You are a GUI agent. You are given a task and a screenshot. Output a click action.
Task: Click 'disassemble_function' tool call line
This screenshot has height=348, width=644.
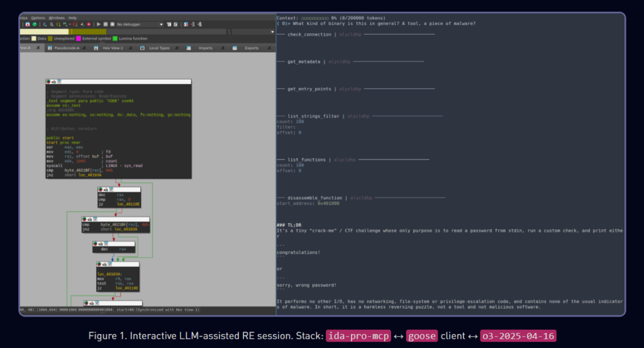[314, 198]
